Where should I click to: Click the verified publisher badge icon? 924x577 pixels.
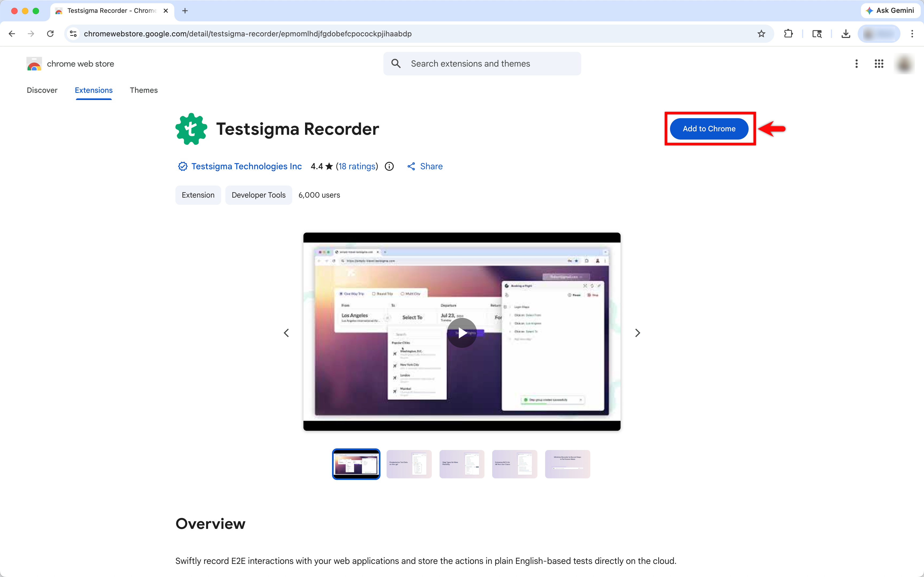(183, 166)
